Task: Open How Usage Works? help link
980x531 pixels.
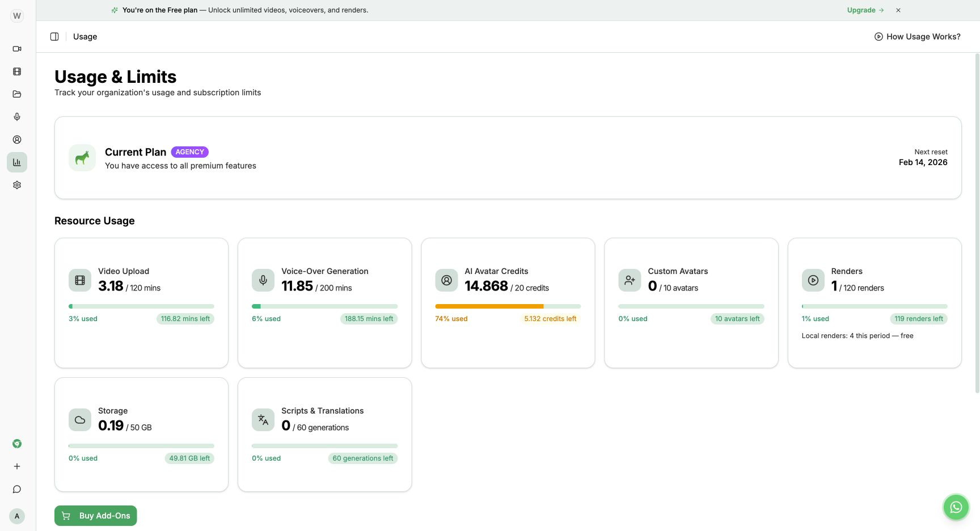Action: click(918, 37)
